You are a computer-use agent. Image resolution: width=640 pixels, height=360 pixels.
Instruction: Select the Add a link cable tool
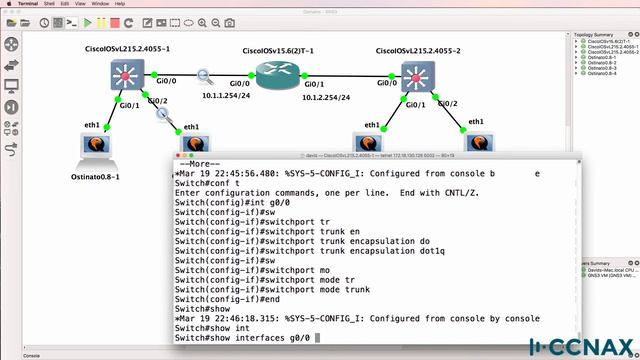(x=11, y=149)
